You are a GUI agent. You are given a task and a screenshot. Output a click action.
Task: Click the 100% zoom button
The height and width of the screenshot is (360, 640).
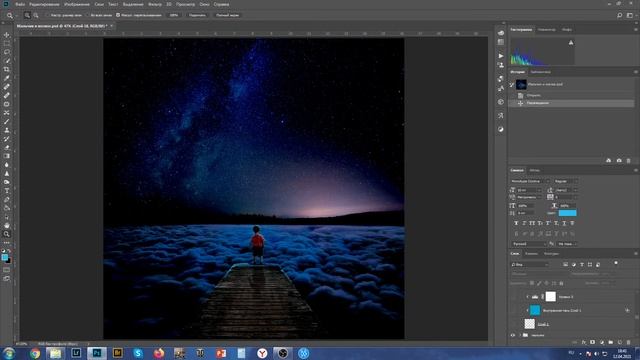pos(174,15)
